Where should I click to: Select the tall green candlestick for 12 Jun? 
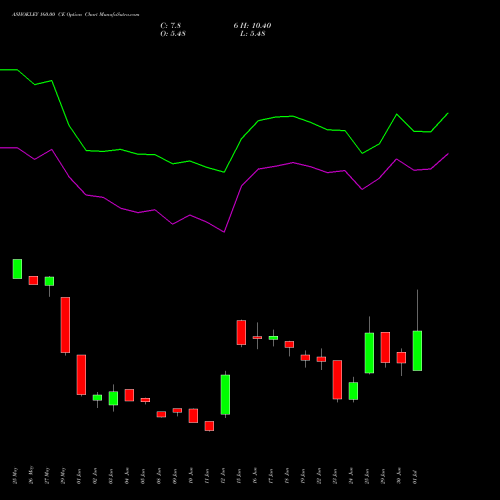225,395
